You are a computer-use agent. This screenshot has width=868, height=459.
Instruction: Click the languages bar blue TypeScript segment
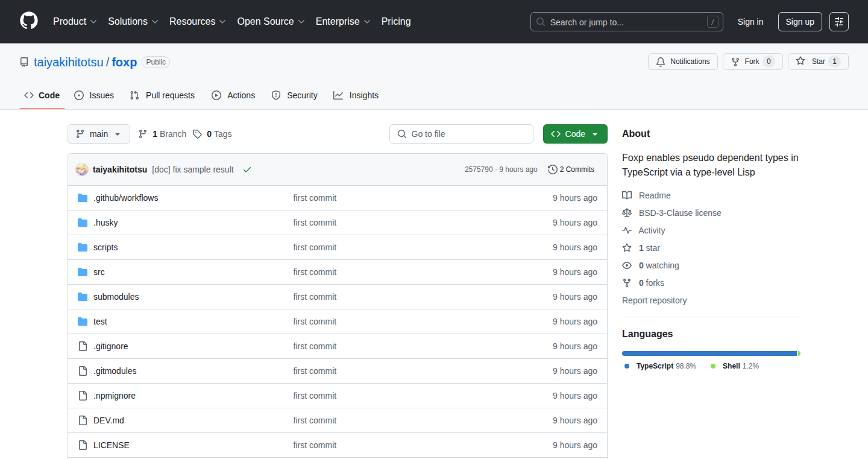click(x=709, y=353)
